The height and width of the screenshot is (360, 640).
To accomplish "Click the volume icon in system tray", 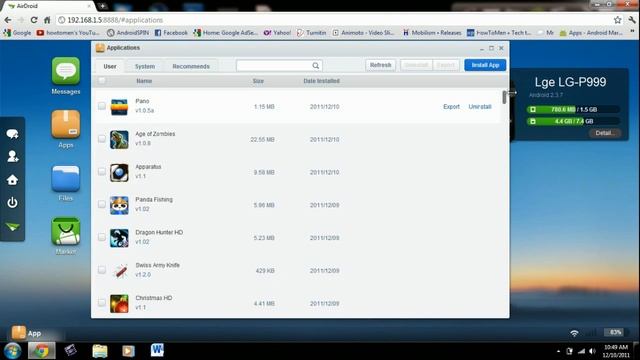I will 592,351.
